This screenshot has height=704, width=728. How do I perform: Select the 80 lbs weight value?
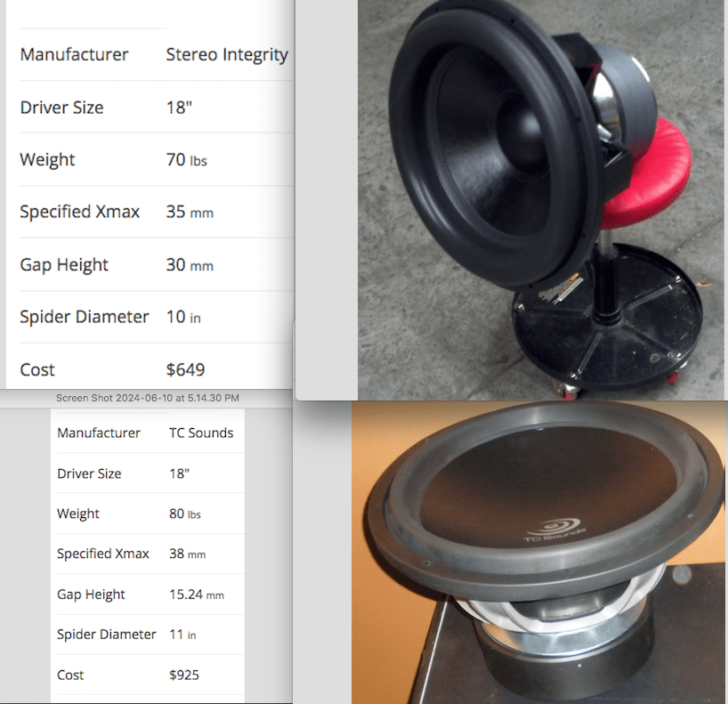pos(185,514)
